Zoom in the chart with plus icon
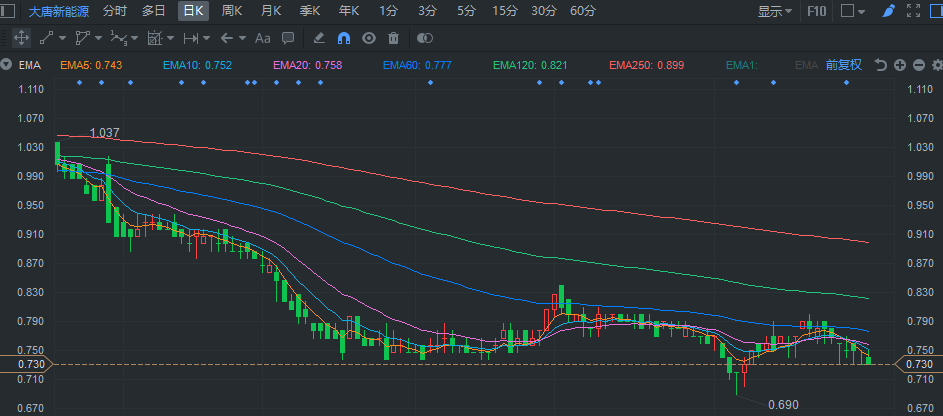The height and width of the screenshot is (416, 943). 900,65
